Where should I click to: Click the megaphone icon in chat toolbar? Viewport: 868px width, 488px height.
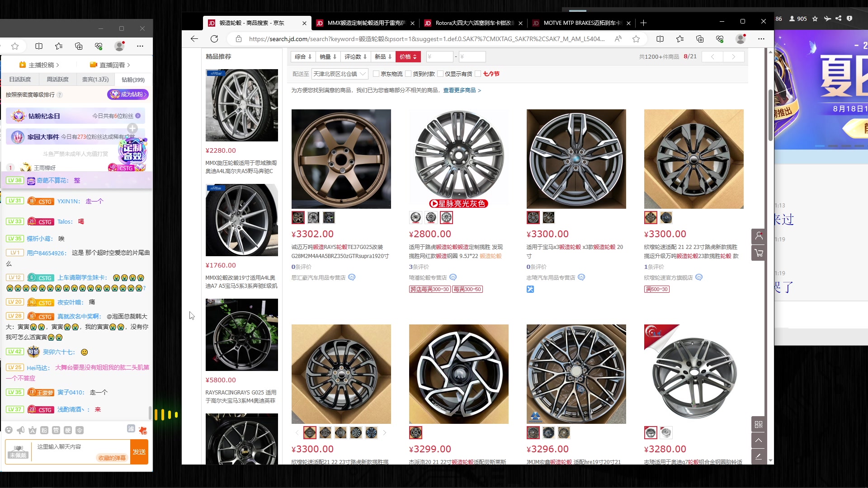coord(20,430)
